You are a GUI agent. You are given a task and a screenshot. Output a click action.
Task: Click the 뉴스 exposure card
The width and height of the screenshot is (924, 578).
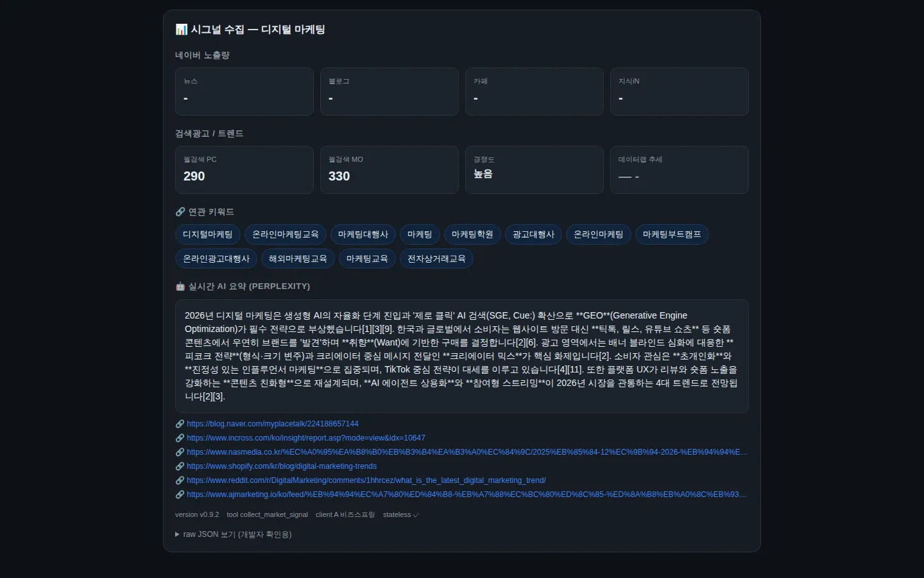[244, 91]
